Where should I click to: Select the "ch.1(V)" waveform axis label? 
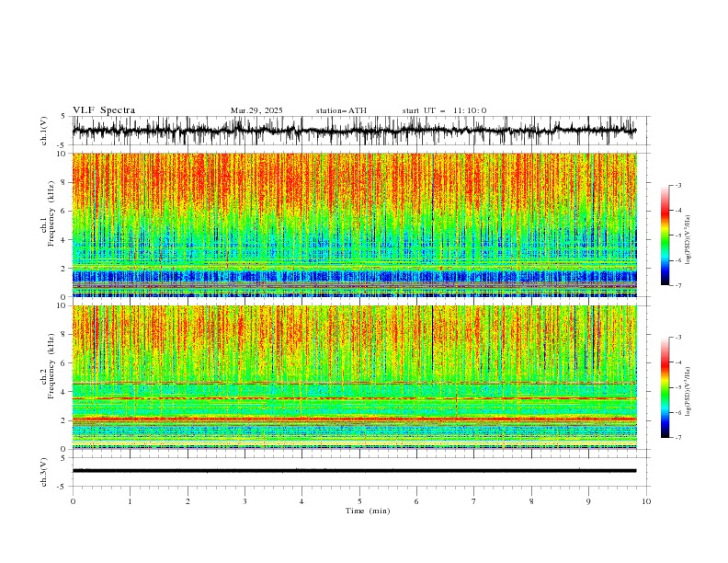(x=44, y=131)
